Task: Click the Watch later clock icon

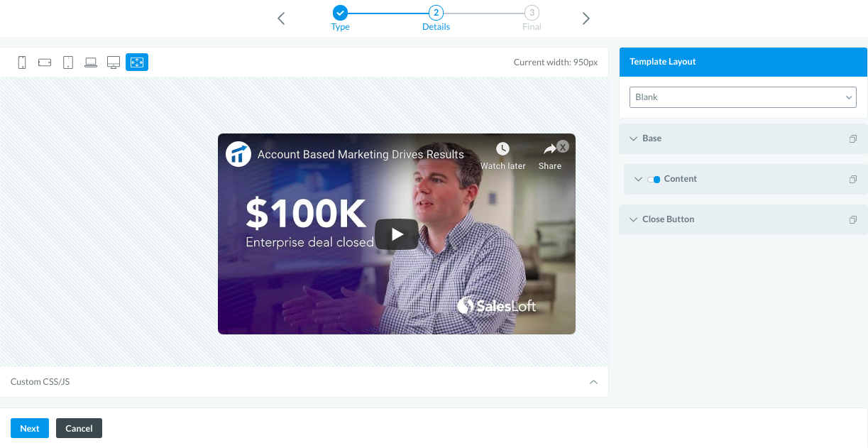Action: [x=502, y=148]
